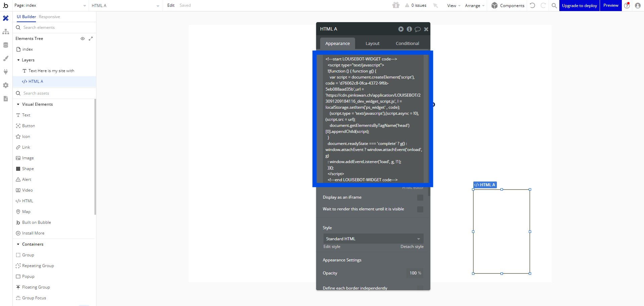This screenshot has height=306, width=644.
Task: Open the Design tab in sidebar
Action: point(6,18)
